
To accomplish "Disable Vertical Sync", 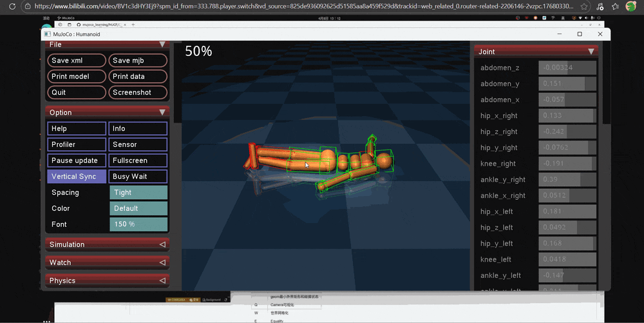I will [77, 177].
